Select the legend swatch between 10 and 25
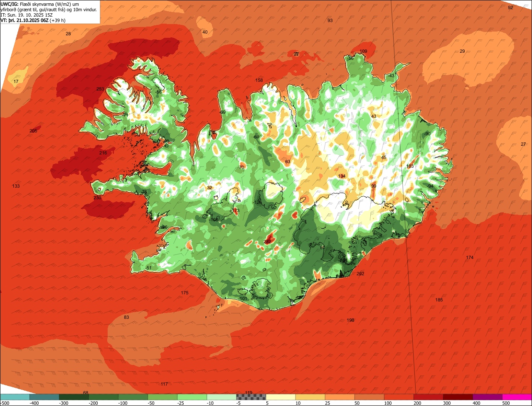The image size is (532, 406). click(x=310, y=397)
